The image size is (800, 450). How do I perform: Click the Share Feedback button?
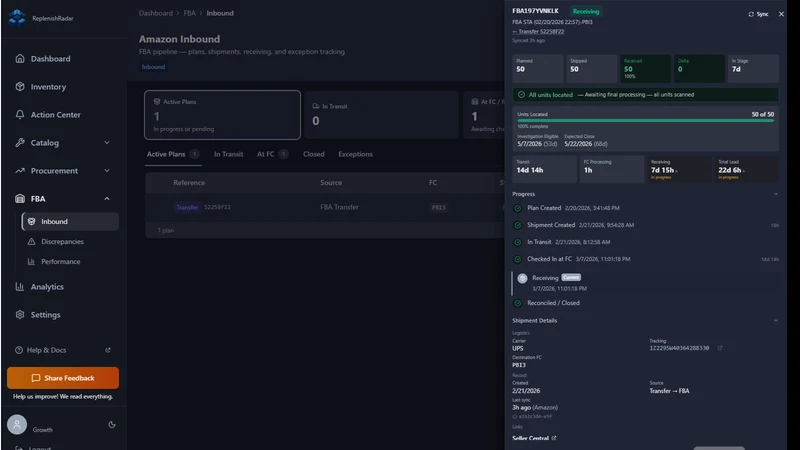(x=63, y=378)
